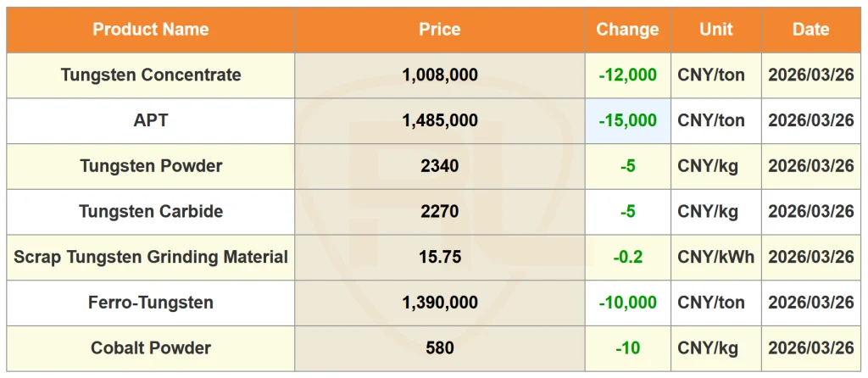Select the Change column header

coord(628,30)
